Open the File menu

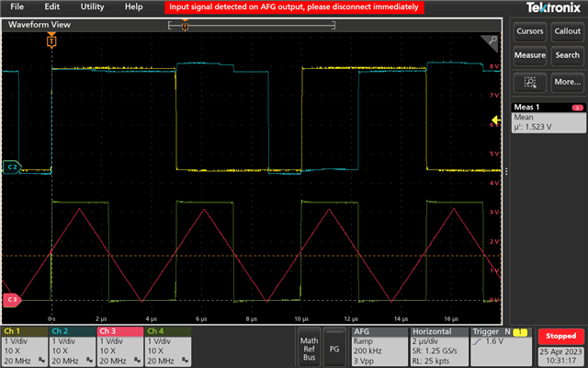click(17, 6)
